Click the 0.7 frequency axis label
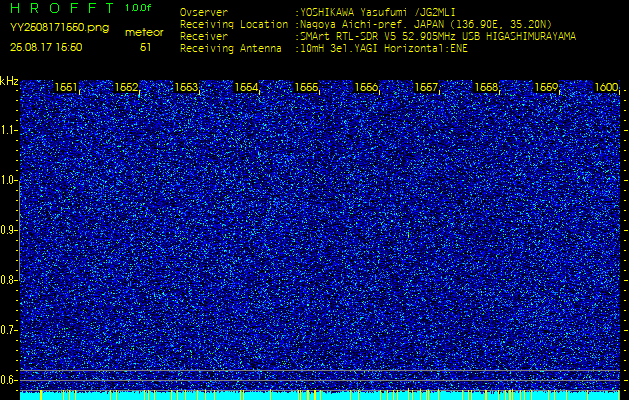629x400 pixels. click(x=8, y=330)
